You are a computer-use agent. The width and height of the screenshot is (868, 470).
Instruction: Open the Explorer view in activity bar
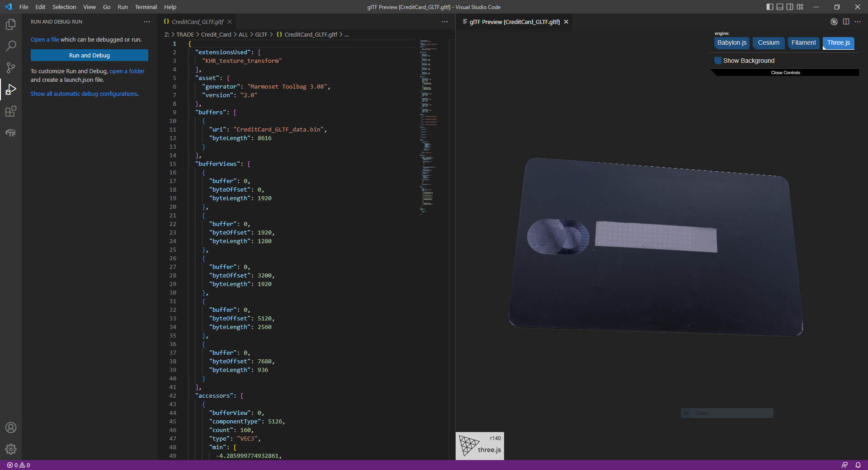click(11, 24)
